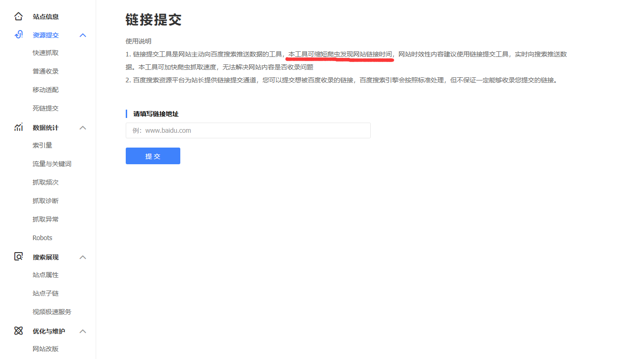Open 站点子链 page
The image size is (644, 359).
[46, 293]
